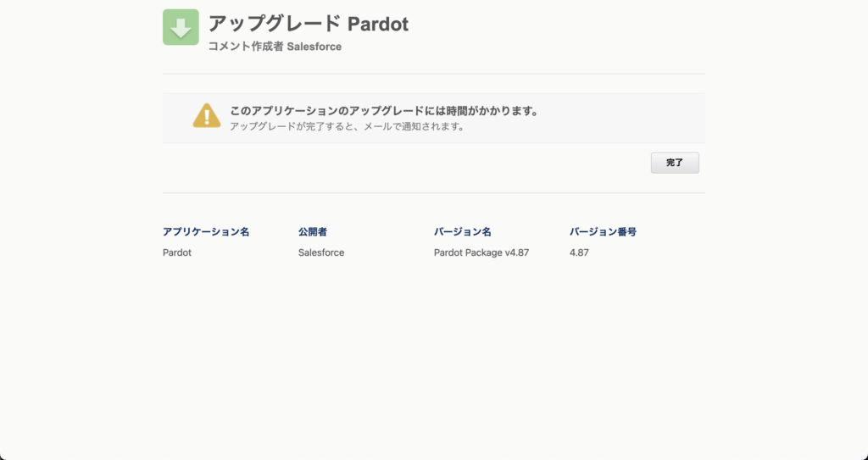Click the コメント作成者 Salesforce subtitle

(275, 47)
